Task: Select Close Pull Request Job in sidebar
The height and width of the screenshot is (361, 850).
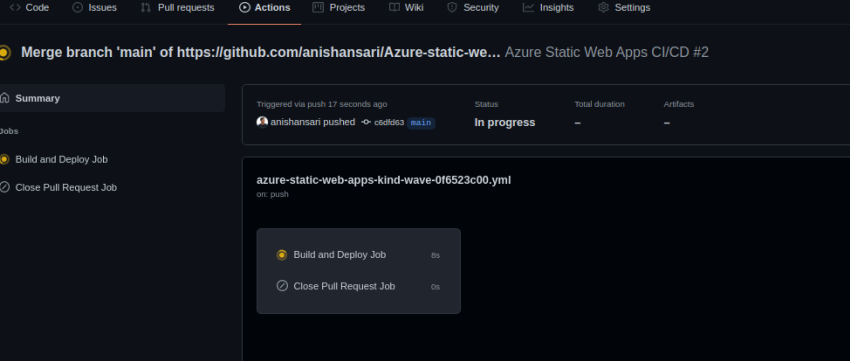Action: coord(66,188)
